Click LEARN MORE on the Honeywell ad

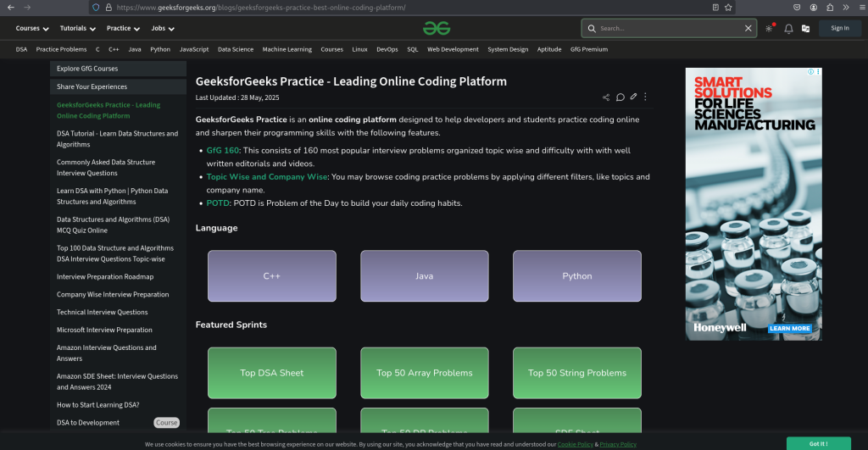pos(789,328)
